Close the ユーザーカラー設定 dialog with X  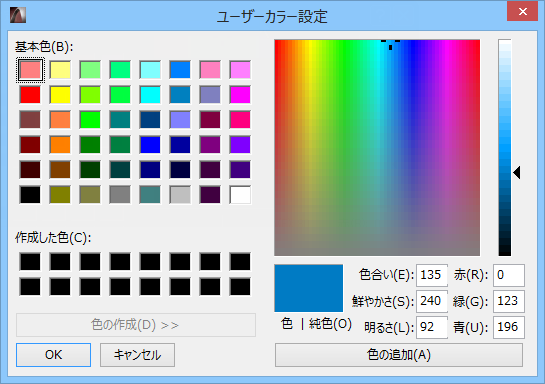tap(522, 11)
